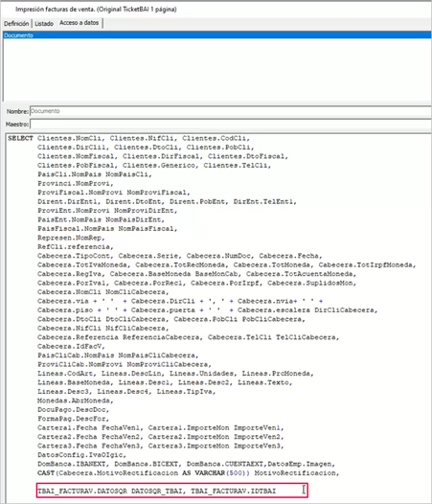This screenshot has height=504, width=432.
Task: Click on PaisEnt.NomPais NomPaisDirEnt line
Action: 101,219
